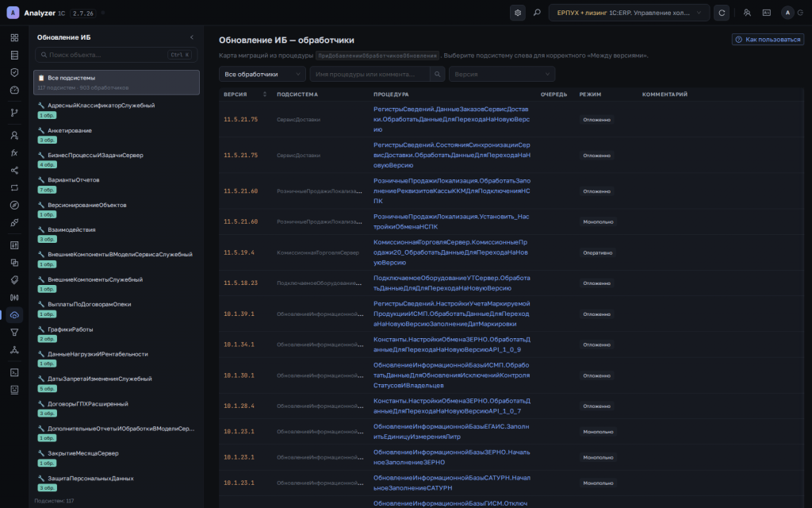The image size is (812, 508).
Task: Click the Analyzer logo in the header
Action: pyautogui.click(x=13, y=13)
